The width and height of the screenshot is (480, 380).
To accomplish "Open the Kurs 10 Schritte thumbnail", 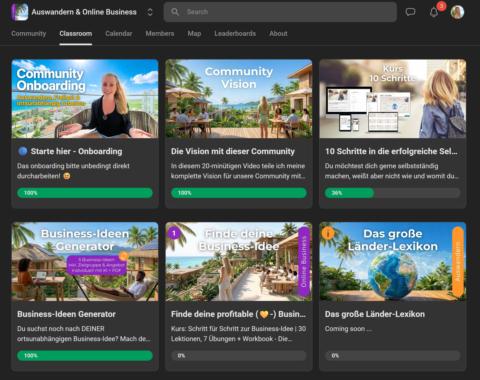I will [393, 99].
